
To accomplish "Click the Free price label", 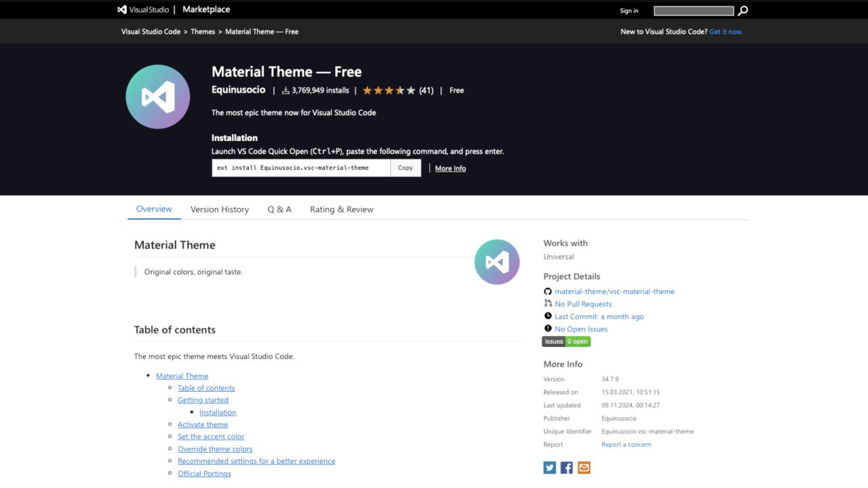I will pyautogui.click(x=457, y=90).
